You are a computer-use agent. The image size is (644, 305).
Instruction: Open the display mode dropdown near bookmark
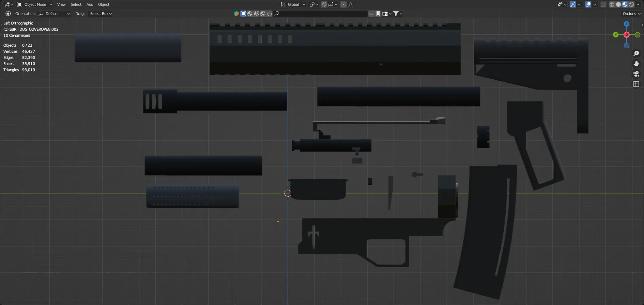387,14
